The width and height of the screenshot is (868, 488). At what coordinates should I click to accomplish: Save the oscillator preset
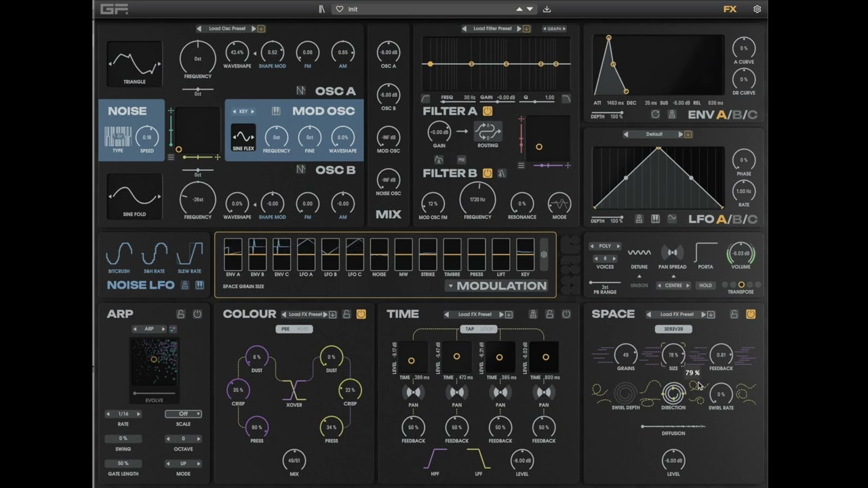[262, 28]
